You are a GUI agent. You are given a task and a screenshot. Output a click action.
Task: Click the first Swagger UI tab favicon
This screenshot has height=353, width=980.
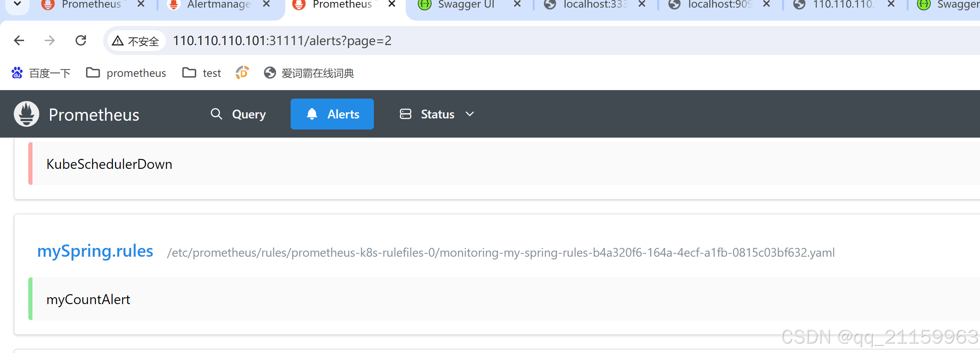click(x=424, y=5)
